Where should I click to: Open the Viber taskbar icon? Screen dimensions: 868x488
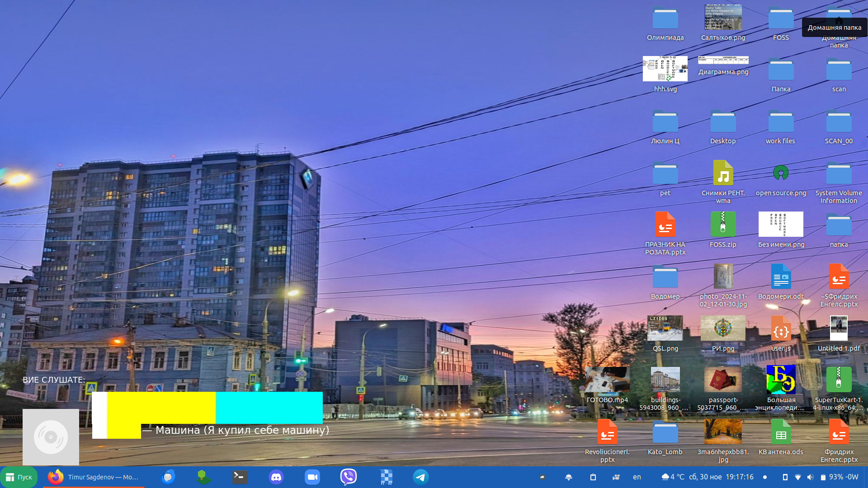(x=348, y=477)
